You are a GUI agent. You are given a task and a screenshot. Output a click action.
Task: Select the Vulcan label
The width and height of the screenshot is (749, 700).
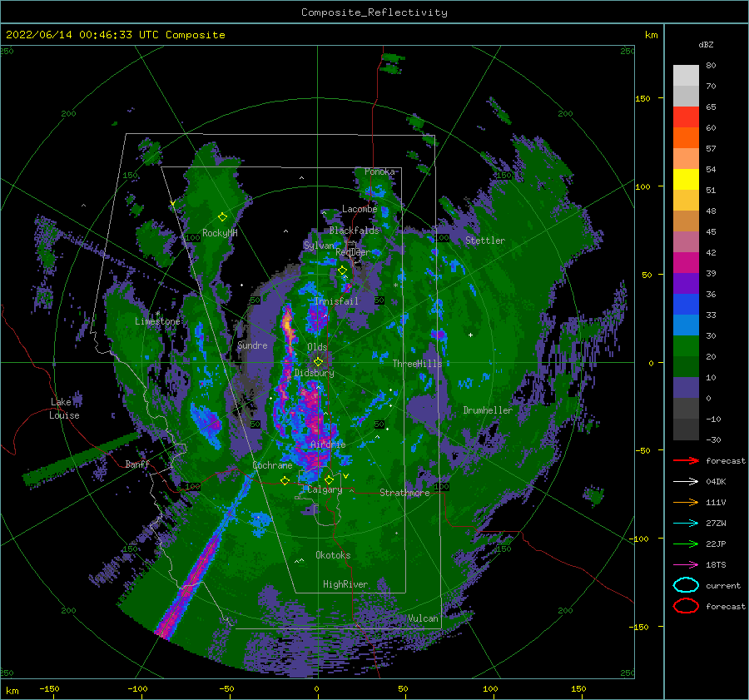click(x=423, y=618)
